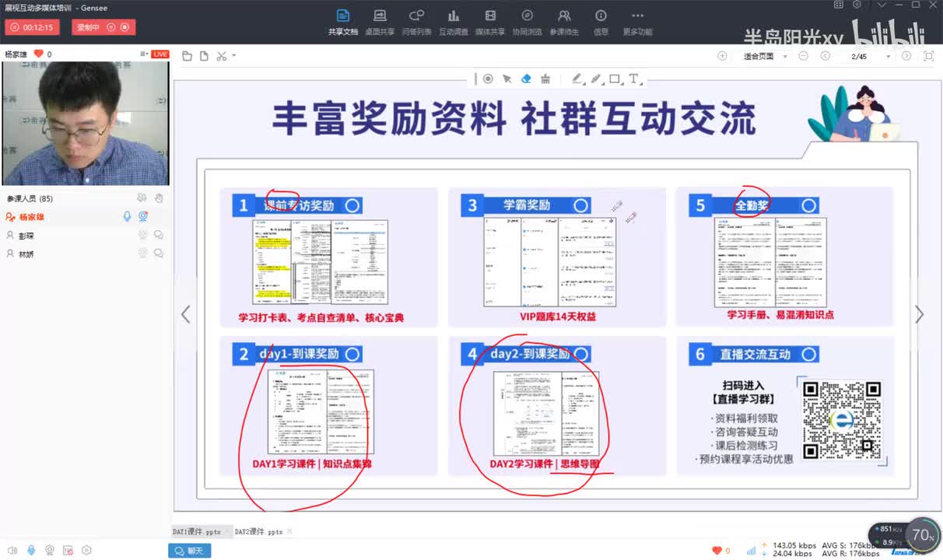
Task: Open private chat with 彭琛
Action: click(159, 235)
